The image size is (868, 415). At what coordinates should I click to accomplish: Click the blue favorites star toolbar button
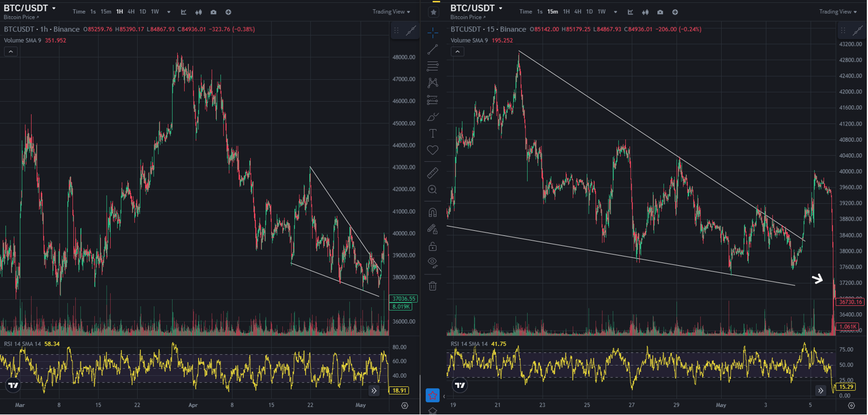coord(433,395)
